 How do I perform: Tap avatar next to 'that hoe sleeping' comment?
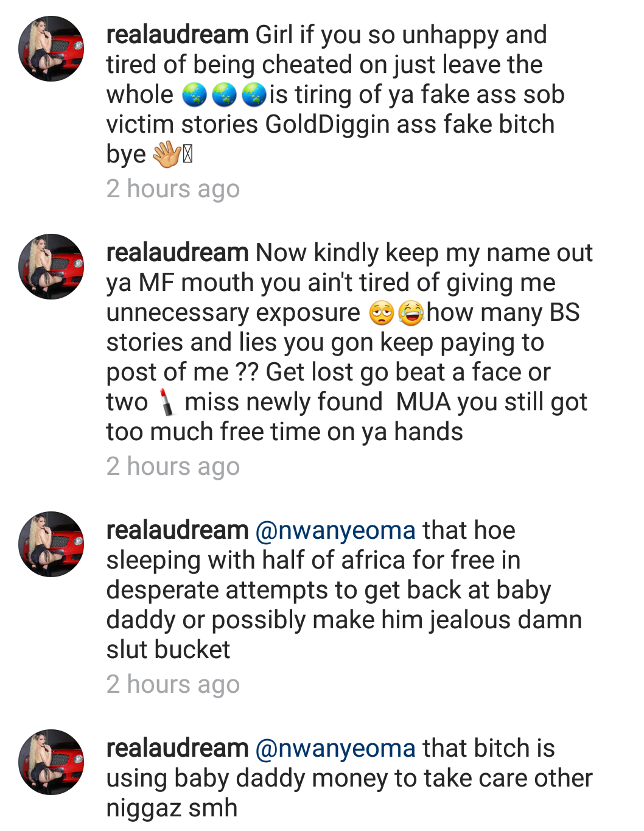51,544
